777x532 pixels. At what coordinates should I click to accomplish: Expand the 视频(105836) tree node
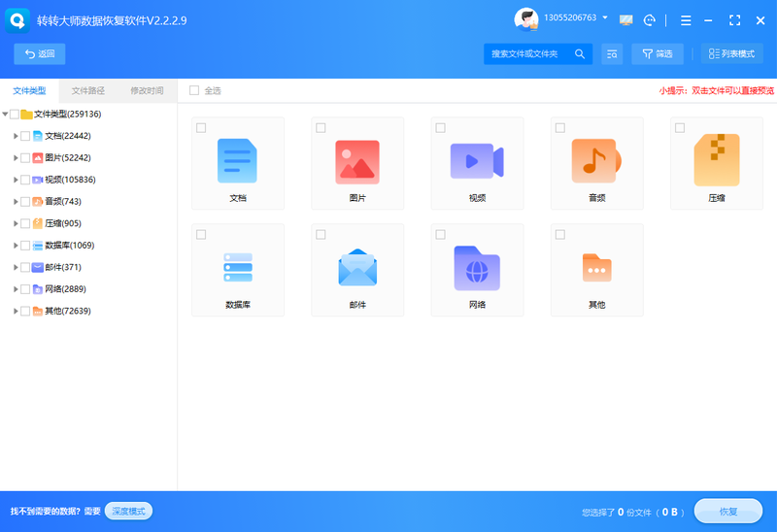16,180
